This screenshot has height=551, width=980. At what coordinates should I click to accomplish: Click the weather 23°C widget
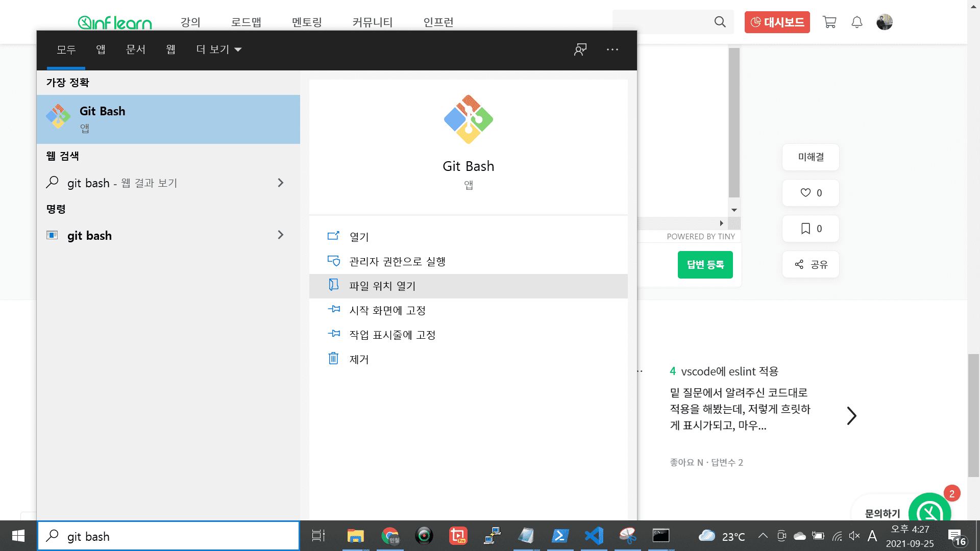(722, 536)
